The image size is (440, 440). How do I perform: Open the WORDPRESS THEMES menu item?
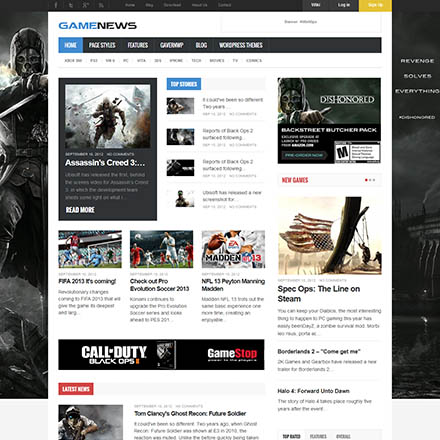coord(241,45)
